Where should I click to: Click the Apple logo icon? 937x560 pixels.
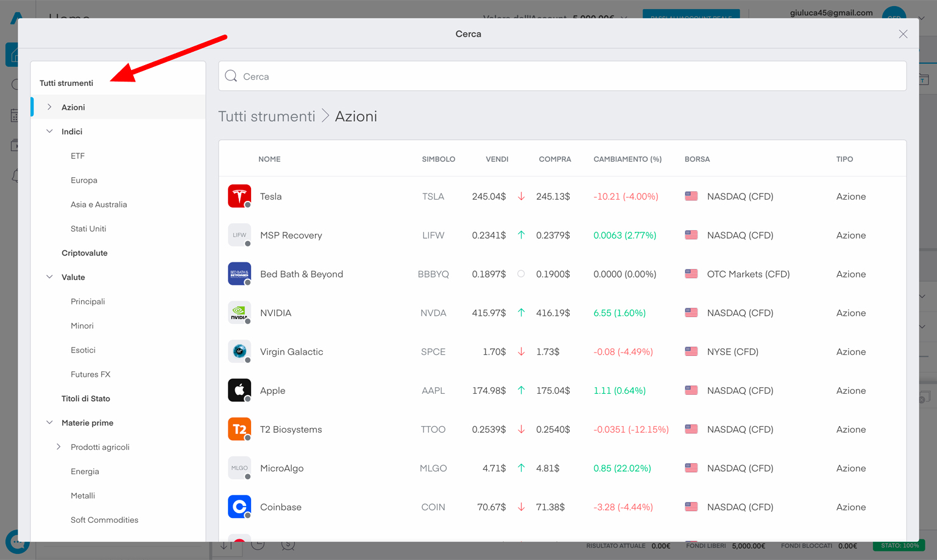click(239, 390)
